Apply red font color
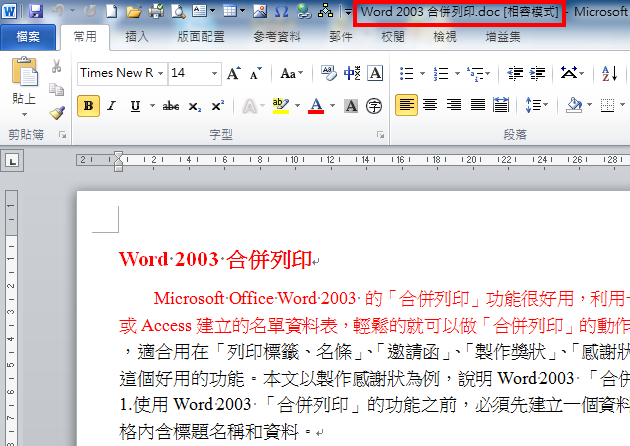The width and height of the screenshot is (630, 446). [x=316, y=106]
